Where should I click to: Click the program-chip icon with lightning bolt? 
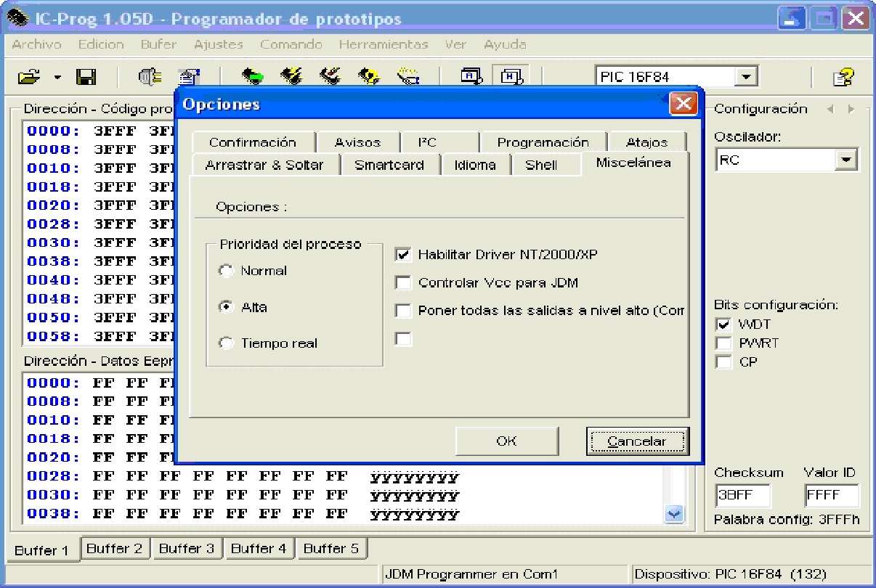tap(291, 76)
